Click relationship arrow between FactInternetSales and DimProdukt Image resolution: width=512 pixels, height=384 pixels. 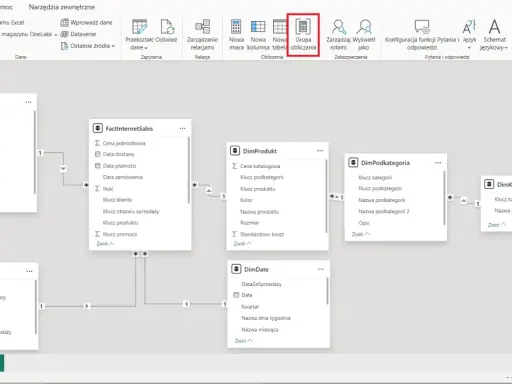[x=209, y=191]
